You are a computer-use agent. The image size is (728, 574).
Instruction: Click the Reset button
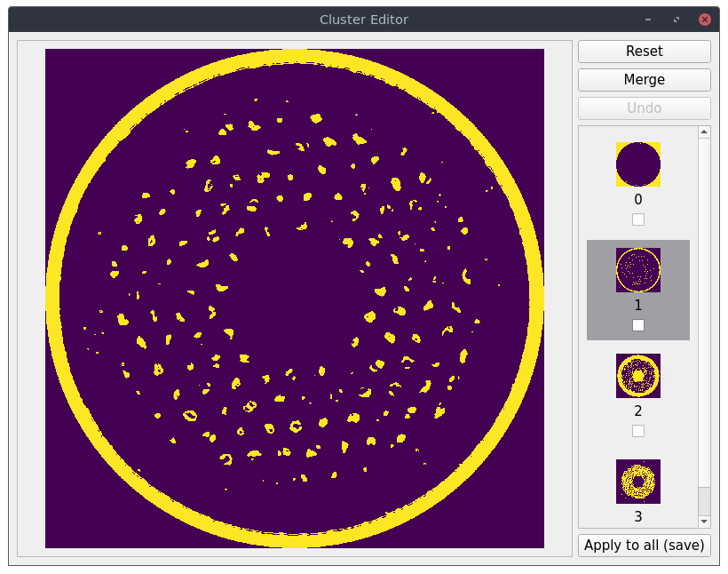pyautogui.click(x=644, y=52)
